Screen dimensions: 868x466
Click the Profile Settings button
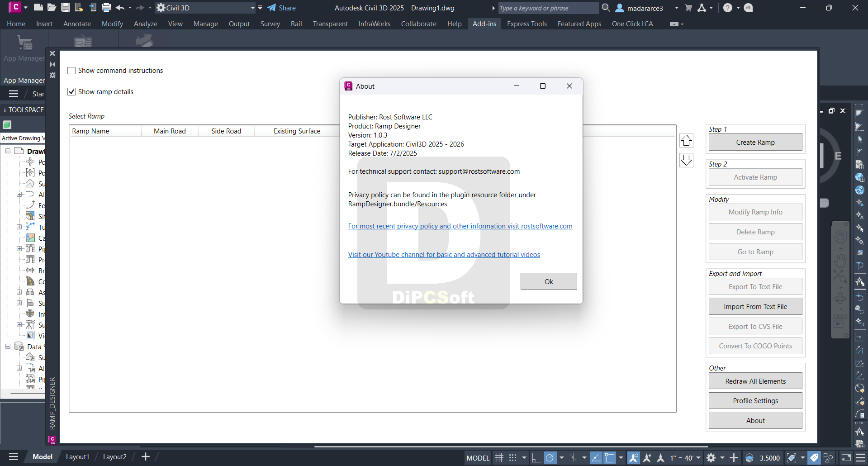(x=755, y=401)
